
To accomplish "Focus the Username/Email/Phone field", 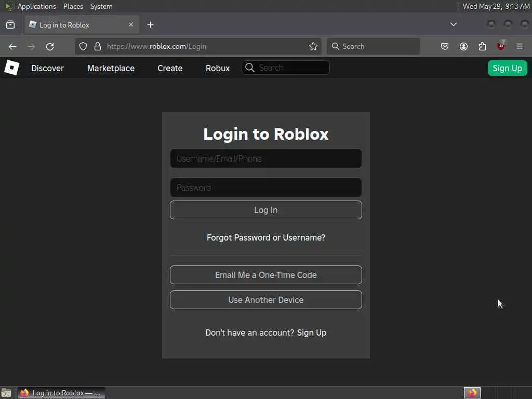I will tap(265, 158).
